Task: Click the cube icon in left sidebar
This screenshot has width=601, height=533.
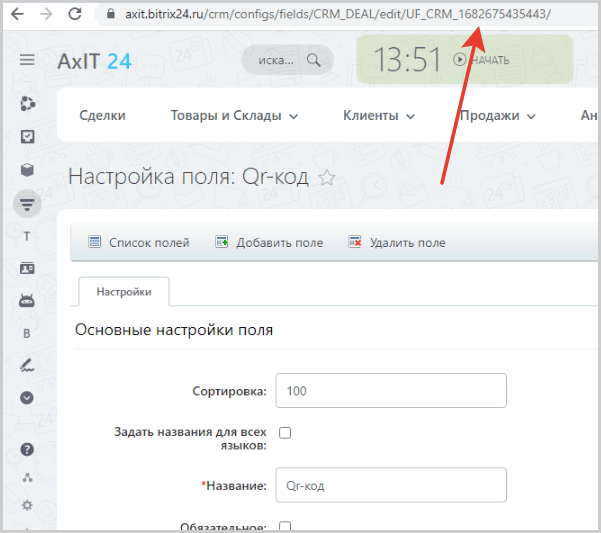Action: point(27,170)
